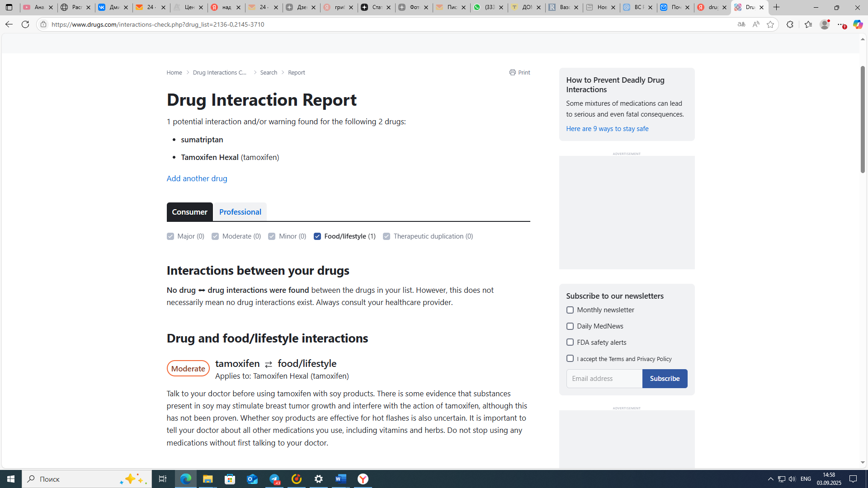This screenshot has height=488, width=868.
Task: Accept the Terms and Privacy checkbox
Action: pyautogui.click(x=570, y=359)
